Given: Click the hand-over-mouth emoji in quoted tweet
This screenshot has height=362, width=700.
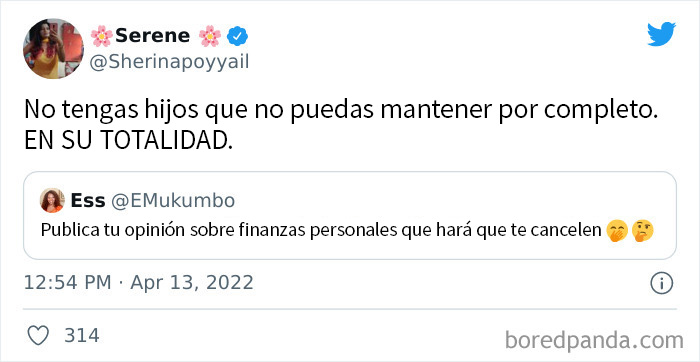Looking at the screenshot, I should pyautogui.click(x=617, y=231).
